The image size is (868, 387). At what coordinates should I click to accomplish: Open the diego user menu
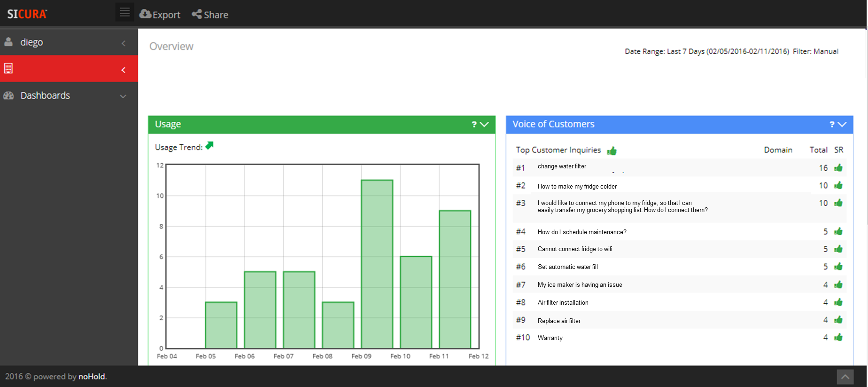click(x=69, y=42)
